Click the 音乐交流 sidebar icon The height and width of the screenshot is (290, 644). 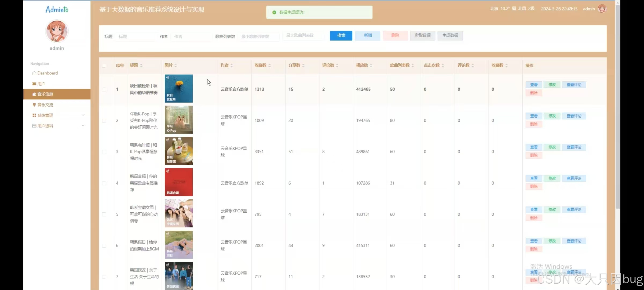coord(34,105)
